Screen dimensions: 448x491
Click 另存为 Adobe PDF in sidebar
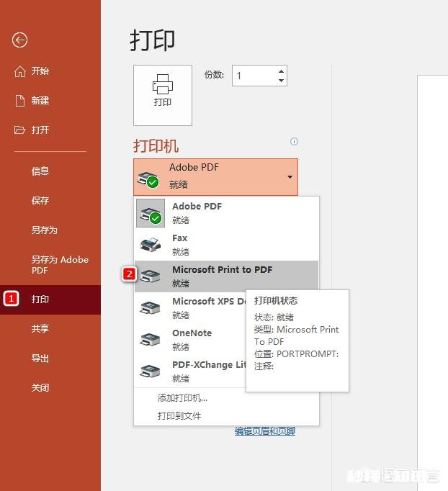(60, 265)
